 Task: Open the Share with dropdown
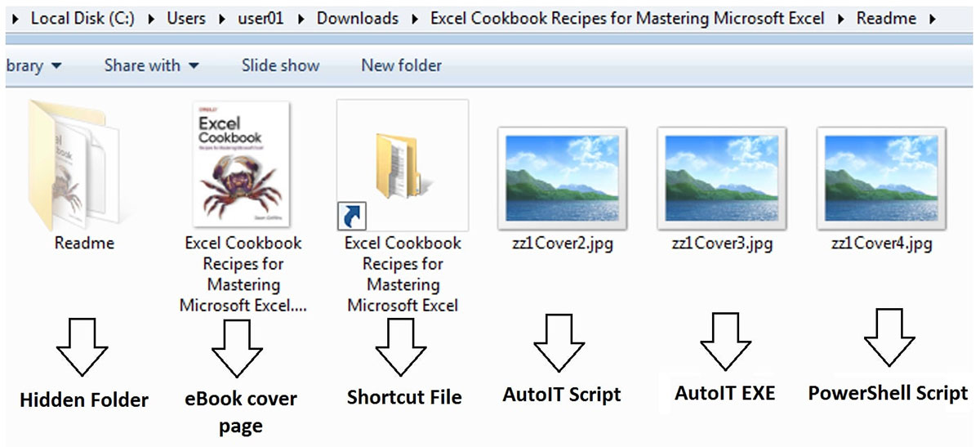click(x=151, y=66)
